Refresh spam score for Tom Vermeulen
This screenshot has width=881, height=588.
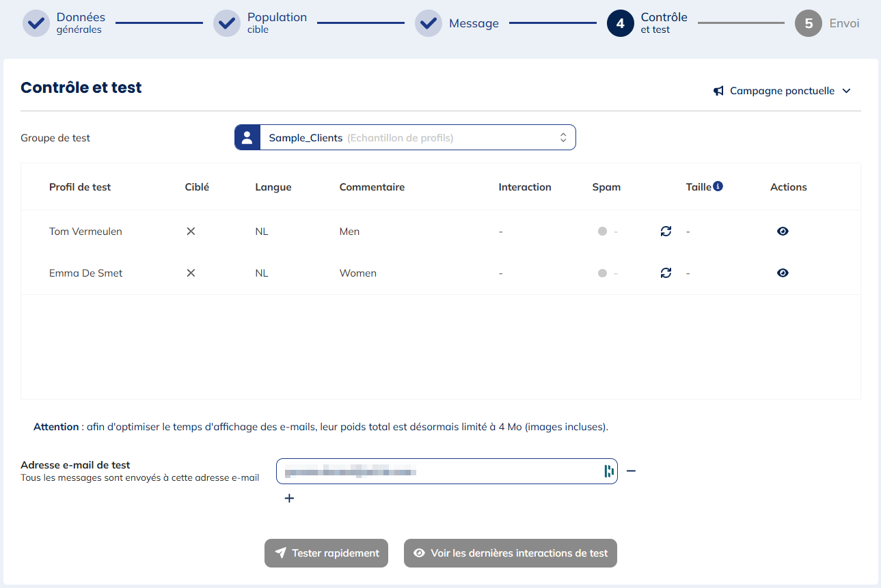click(x=666, y=232)
